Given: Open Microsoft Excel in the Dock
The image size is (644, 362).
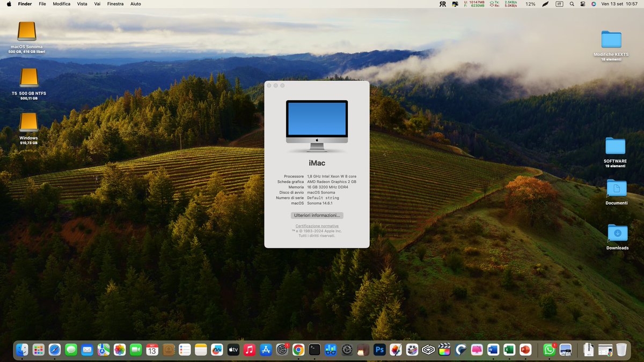Looking at the screenshot, I should point(509,350).
